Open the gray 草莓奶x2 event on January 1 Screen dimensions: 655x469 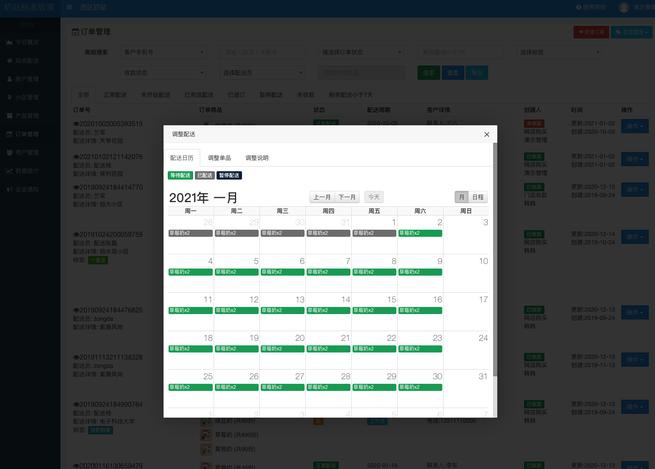coord(374,233)
